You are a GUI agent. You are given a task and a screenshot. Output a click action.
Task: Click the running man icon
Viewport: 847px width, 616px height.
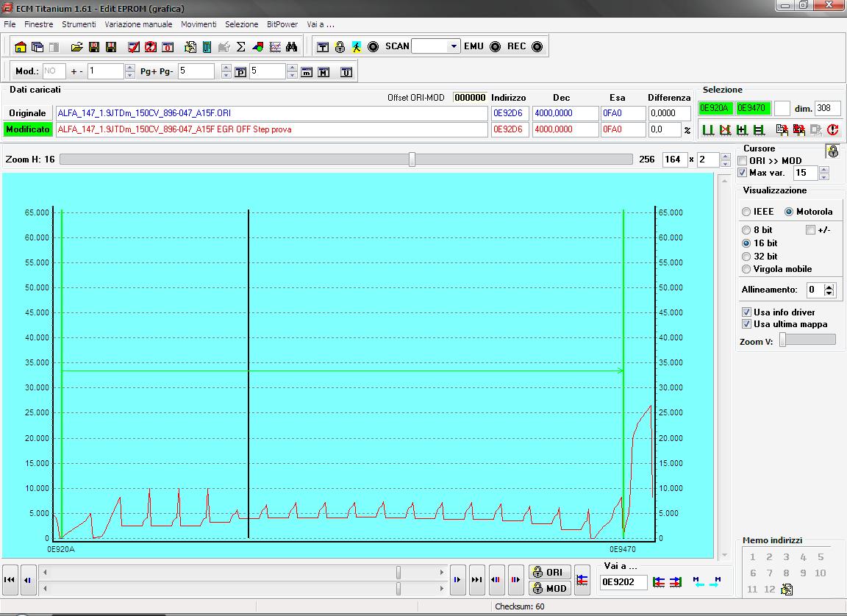pos(357,47)
